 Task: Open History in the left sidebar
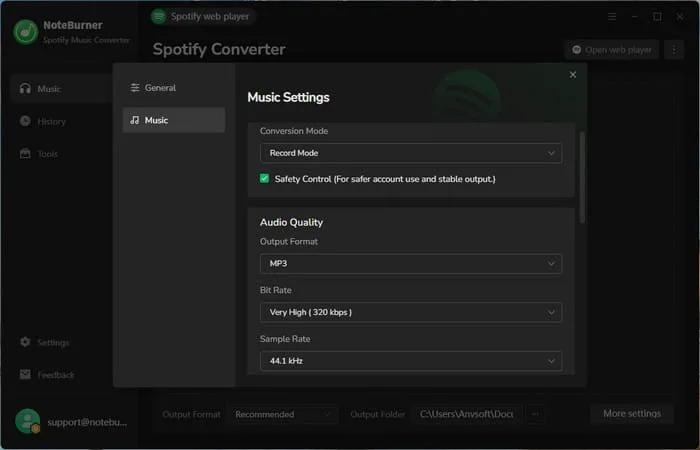(x=43, y=121)
